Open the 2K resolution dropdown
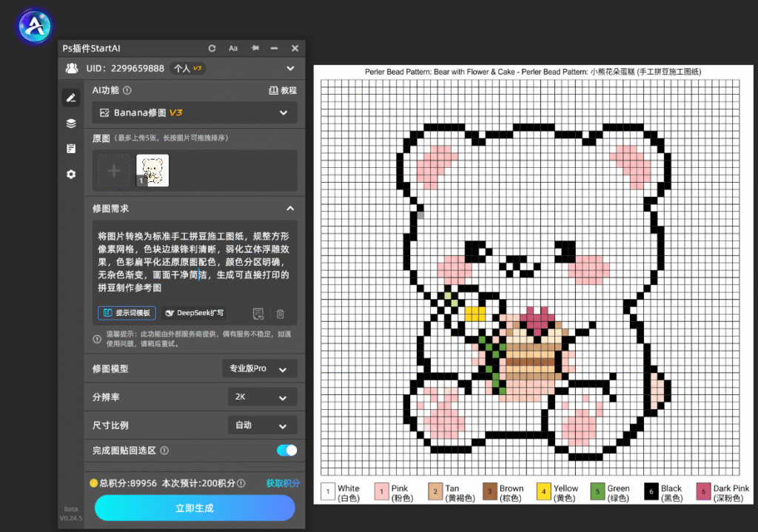 (x=263, y=397)
